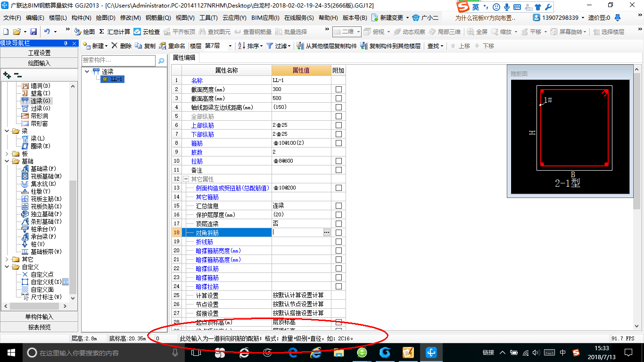Screen dimensions: 644x362
Task: Click in the 搜索构件 search field
Action: [x=118, y=61]
